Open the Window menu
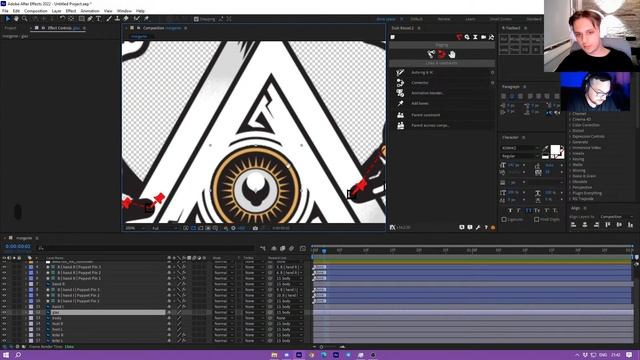The image size is (640, 360). click(124, 11)
